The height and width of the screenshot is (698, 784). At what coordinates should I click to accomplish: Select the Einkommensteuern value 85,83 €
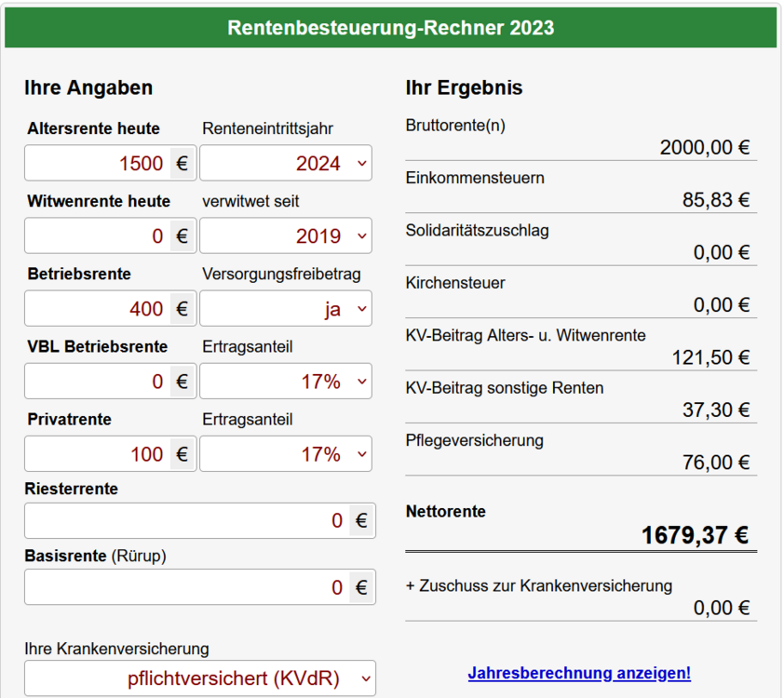coord(716,200)
